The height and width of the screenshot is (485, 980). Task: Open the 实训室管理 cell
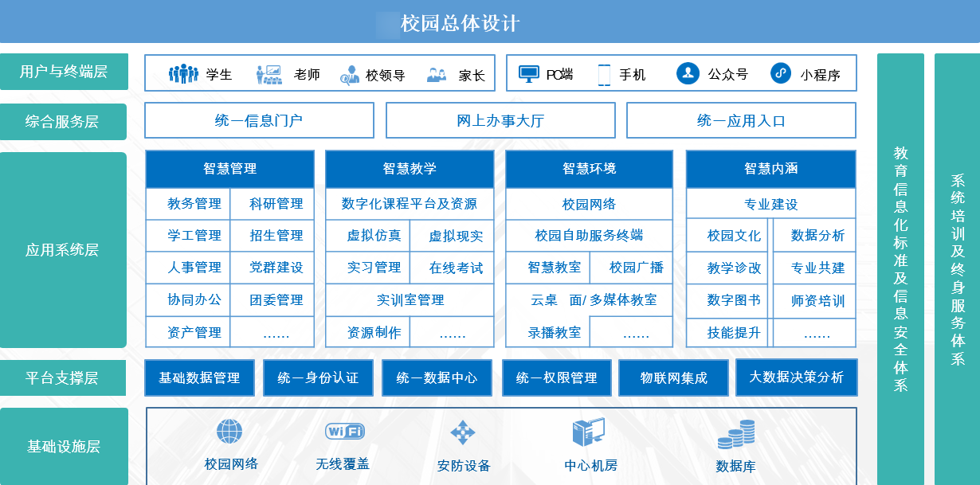(410, 300)
